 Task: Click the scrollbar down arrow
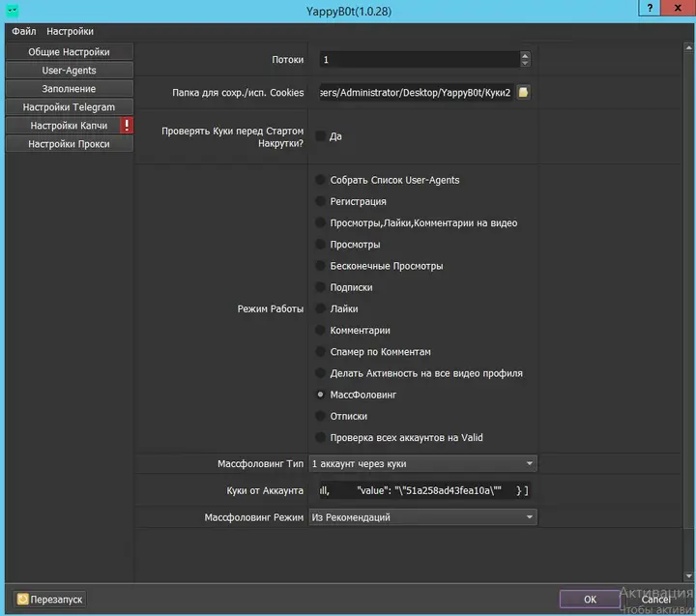click(x=689, y=575)
